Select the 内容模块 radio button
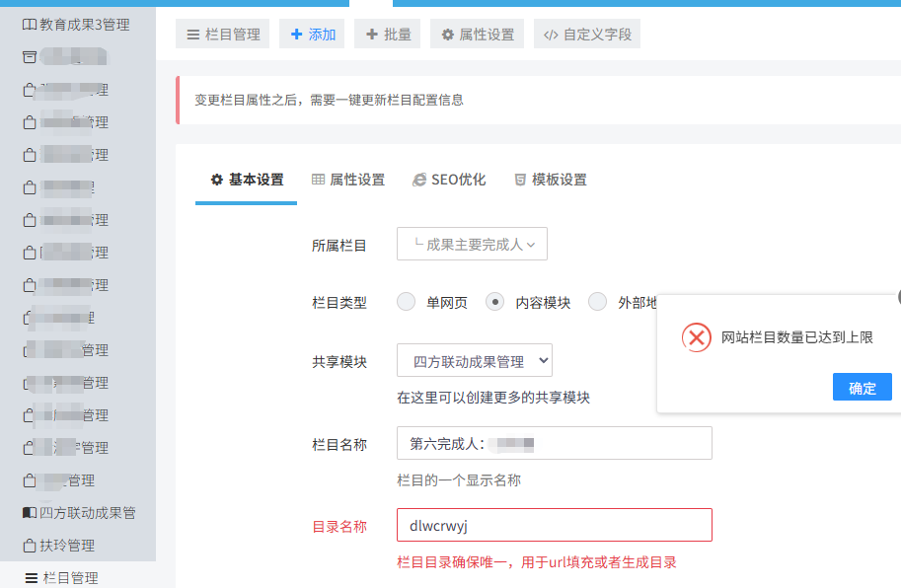 tap(494, 302)
